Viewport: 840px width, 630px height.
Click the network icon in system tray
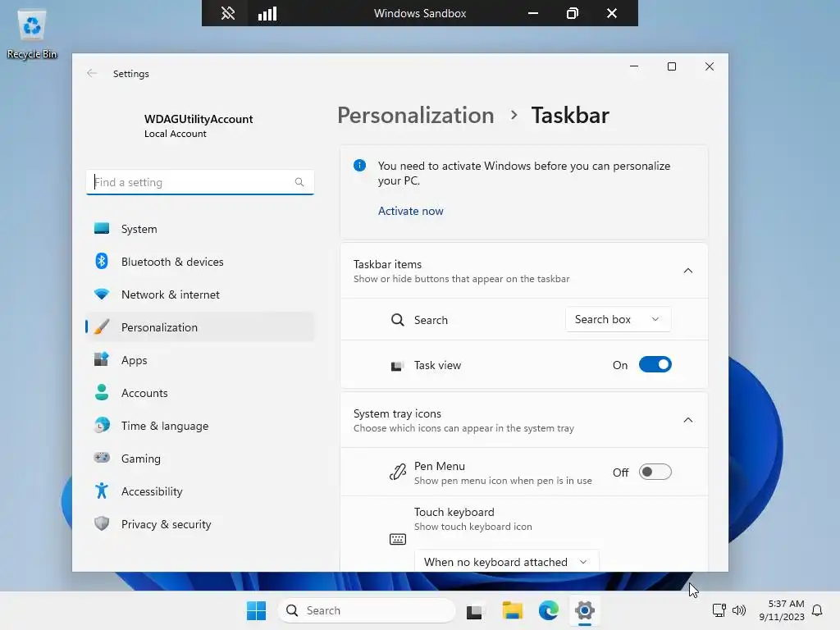click(x=719, y=610)
